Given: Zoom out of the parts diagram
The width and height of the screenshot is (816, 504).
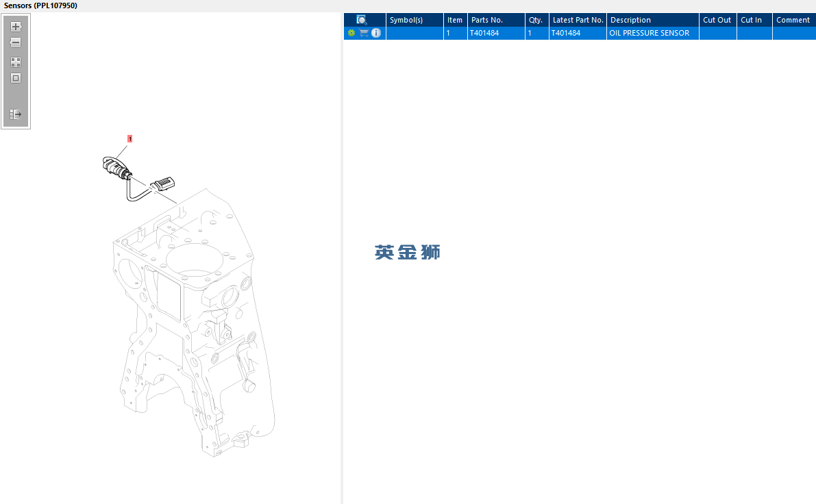Looking at the screenshot, I should tap(16, 42).
